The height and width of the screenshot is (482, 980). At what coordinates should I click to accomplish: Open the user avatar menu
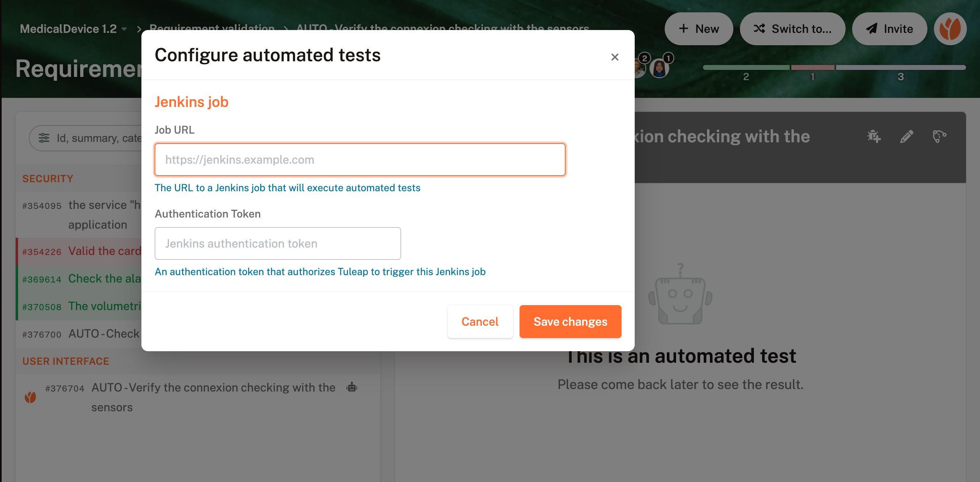point(950,29)
